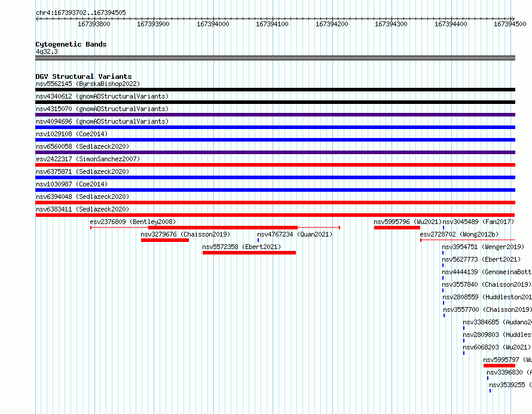This screenshot has width=532, height=414.
Task: Click nsv5627773 (Ebert2021) label
Action: click(481, 259)
